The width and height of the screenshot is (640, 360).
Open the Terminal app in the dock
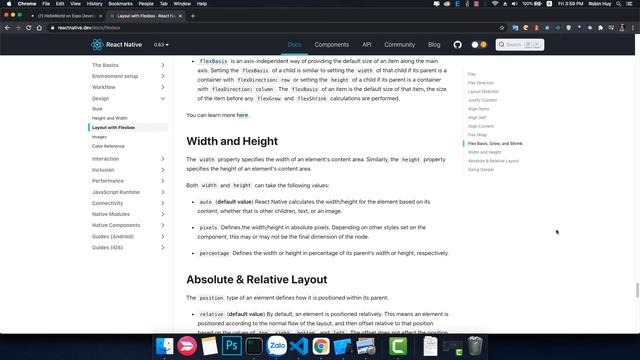pos(254,346)
